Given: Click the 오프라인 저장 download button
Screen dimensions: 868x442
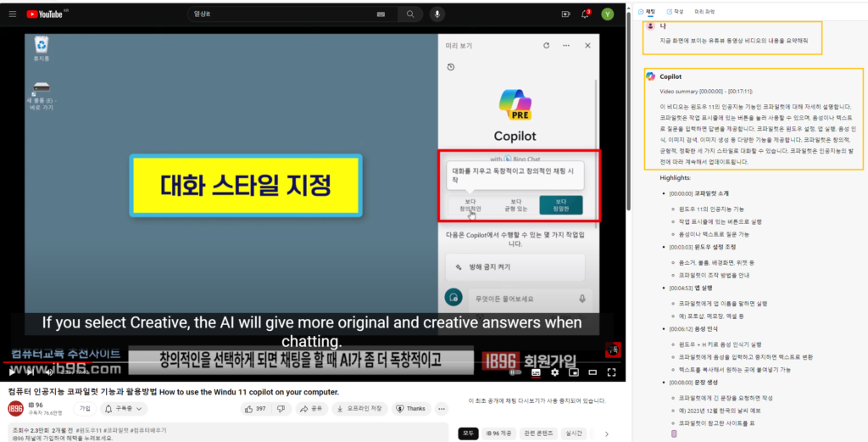Looking at the screenshot, I should 359,409.
